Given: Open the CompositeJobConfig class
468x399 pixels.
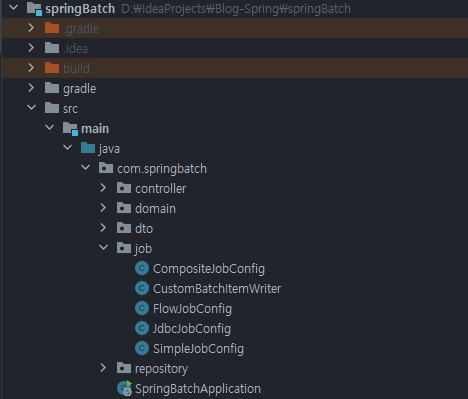Looking at the screenshot, I should point(209,269).
